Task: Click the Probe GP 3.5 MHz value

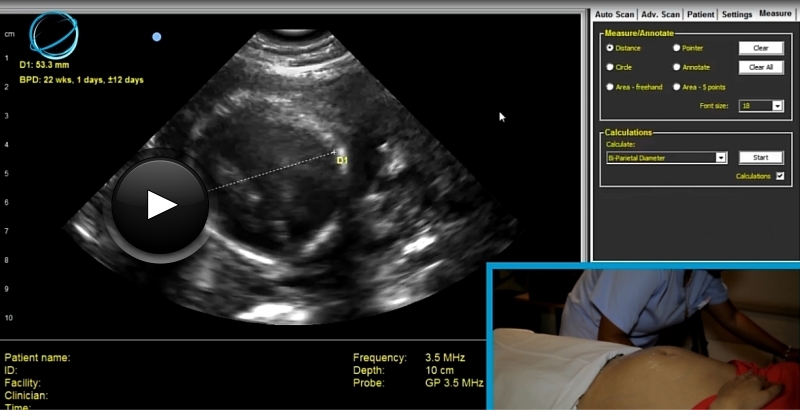Action: 454,383
